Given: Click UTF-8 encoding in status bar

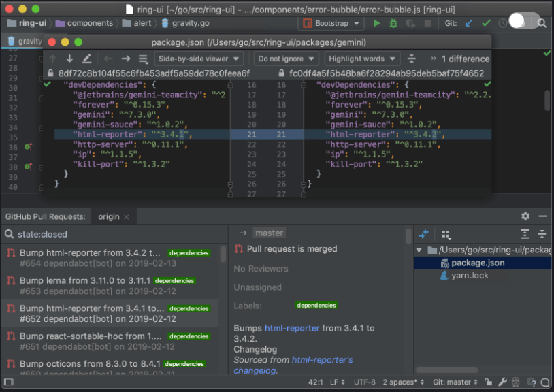Looking at the screenshot, I should 365,382.
